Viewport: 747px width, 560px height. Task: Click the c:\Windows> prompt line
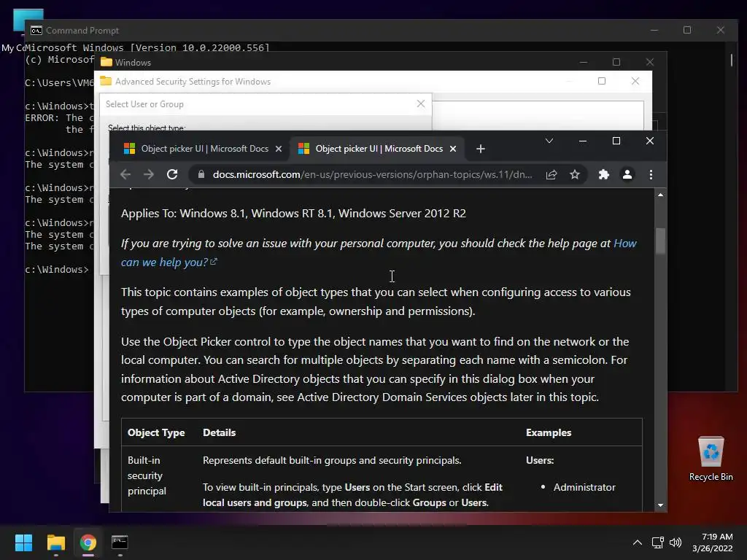point(57,270)
